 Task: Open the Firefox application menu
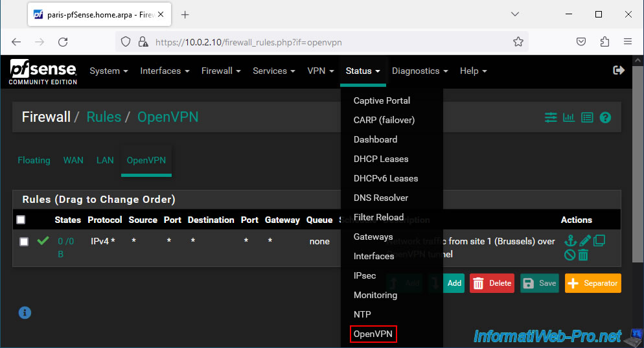point(628,42)
